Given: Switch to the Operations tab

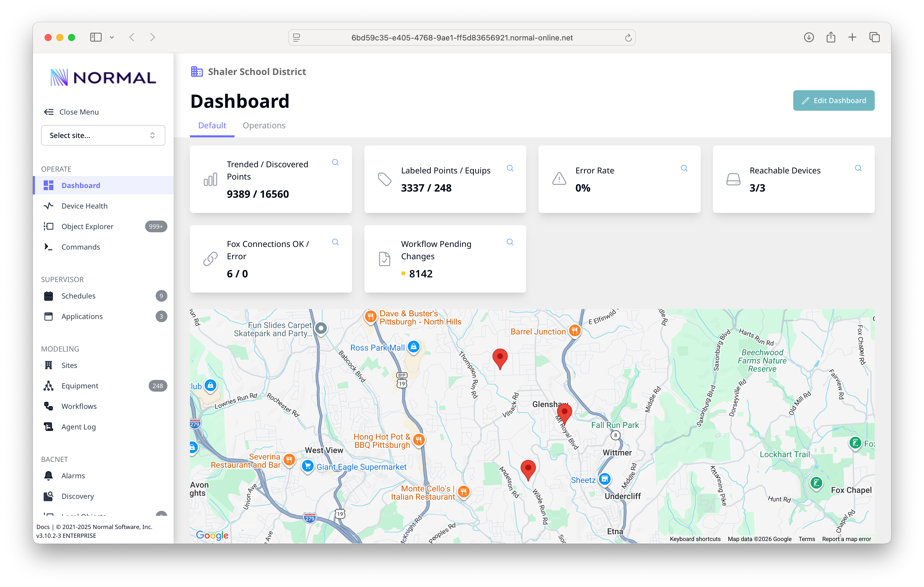Looking at the screenshot, I should [x=264, y=125].
